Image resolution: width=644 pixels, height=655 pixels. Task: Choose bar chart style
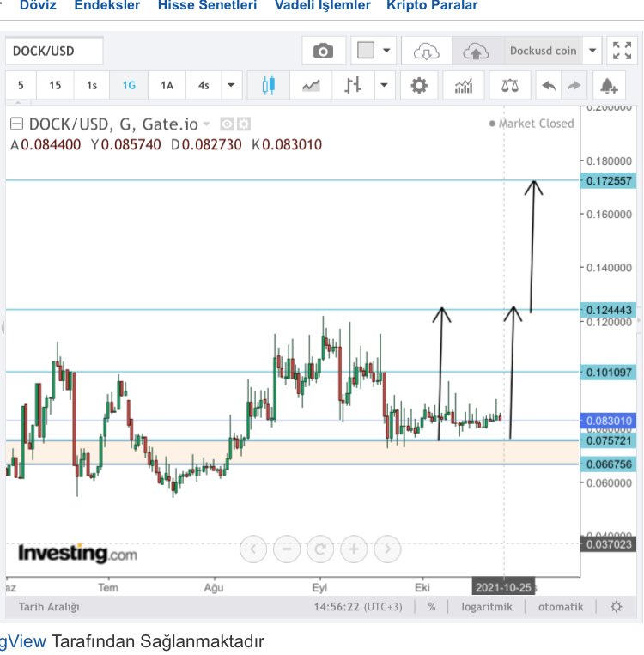[x=353, y=85]
